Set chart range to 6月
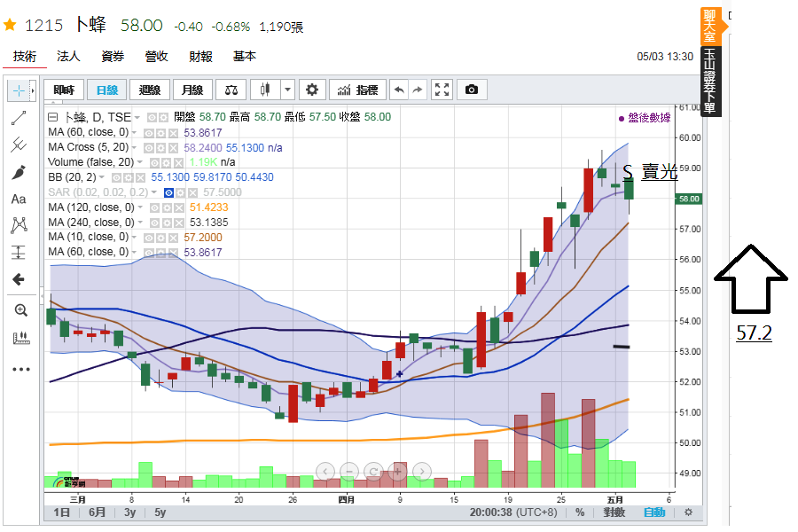Image resolution: width=798 pixels, height=532 pixels. (x=98, y=512)
